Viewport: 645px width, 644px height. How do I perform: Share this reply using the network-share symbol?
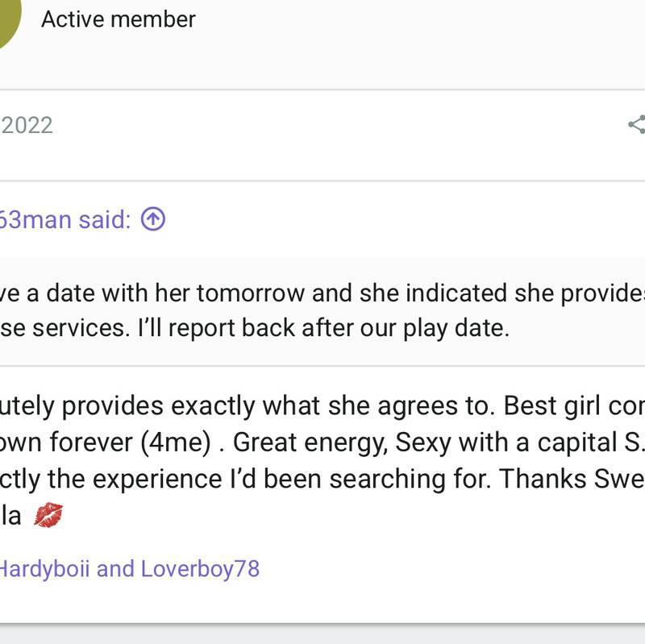tap(636, 125)
